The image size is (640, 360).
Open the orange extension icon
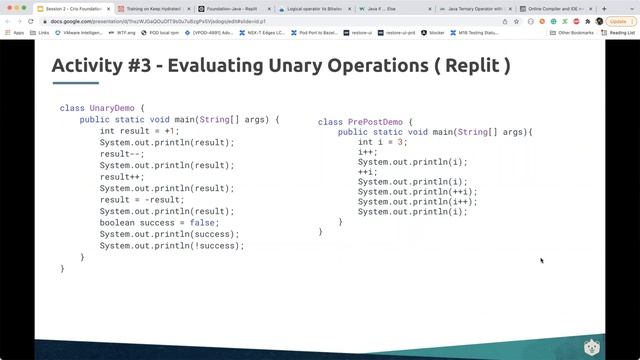pos(542,21)
